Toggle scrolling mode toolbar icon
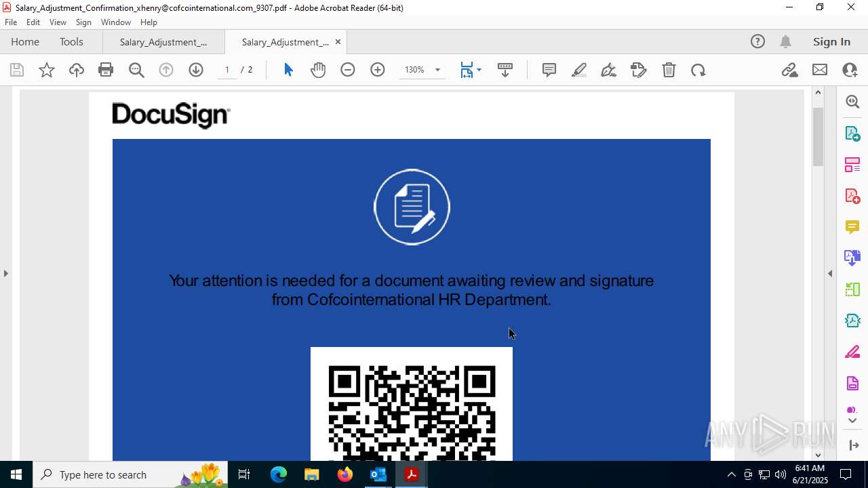This screenshot has width=868, height=488. [505, 70]
